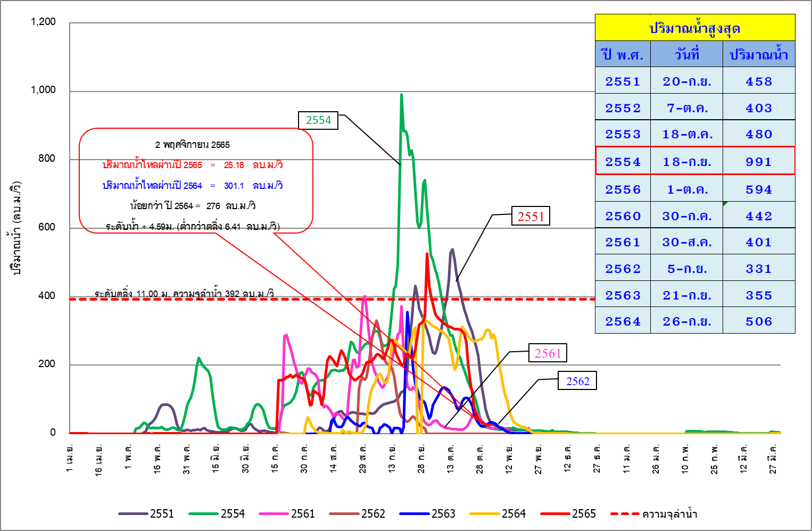Click the green 2554 callout label on the chart
Image resolution: width=812 pixels, height=531 pixels.
(x=318, y=120)
